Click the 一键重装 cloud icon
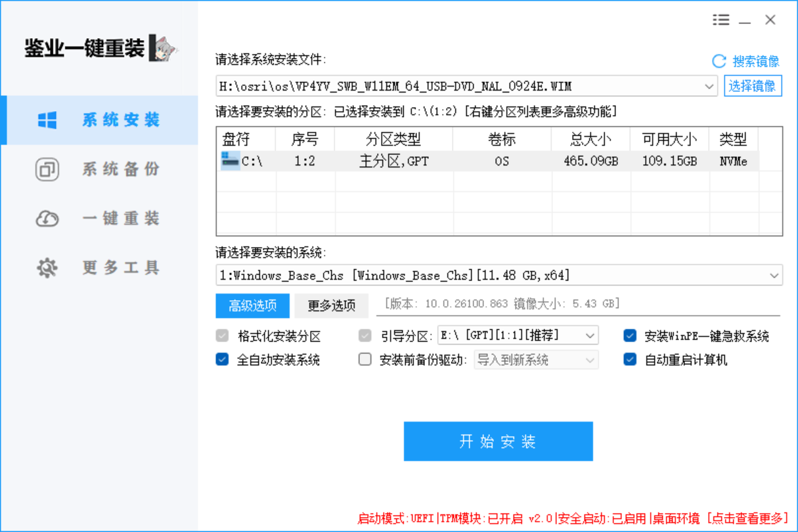The height and width of the screenshot is (532, 798). 47,219
